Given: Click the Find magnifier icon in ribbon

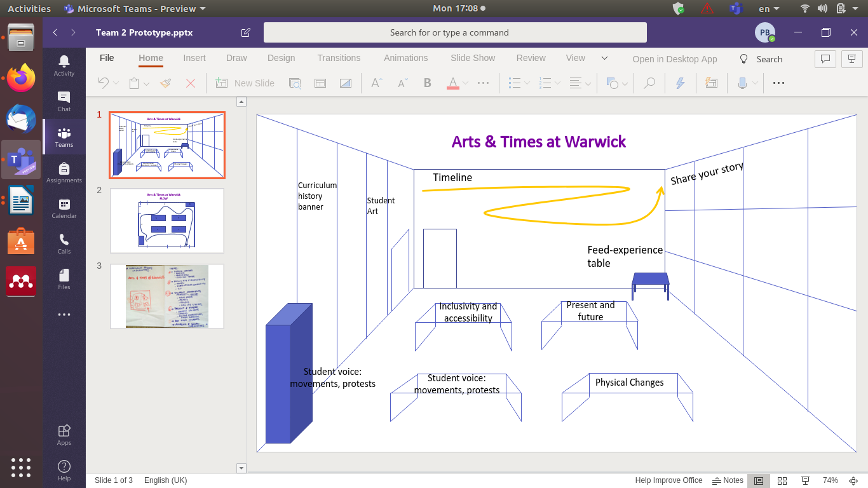Looking at the screenshot, I should [649, 83].
